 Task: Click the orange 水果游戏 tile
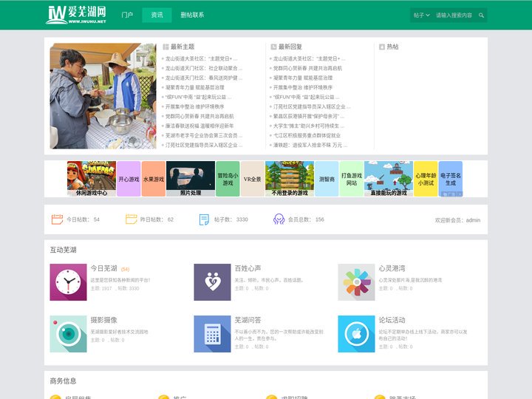154,179
